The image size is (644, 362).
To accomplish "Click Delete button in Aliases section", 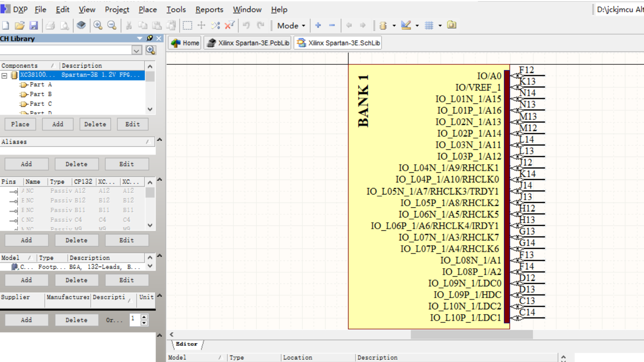I will (x=77, y=164).
